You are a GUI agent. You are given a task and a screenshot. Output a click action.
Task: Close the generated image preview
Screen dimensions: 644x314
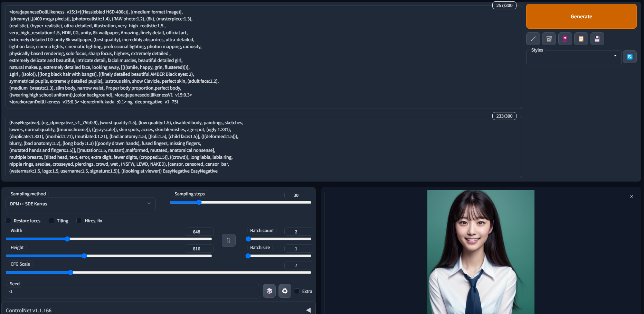(631, 196)
